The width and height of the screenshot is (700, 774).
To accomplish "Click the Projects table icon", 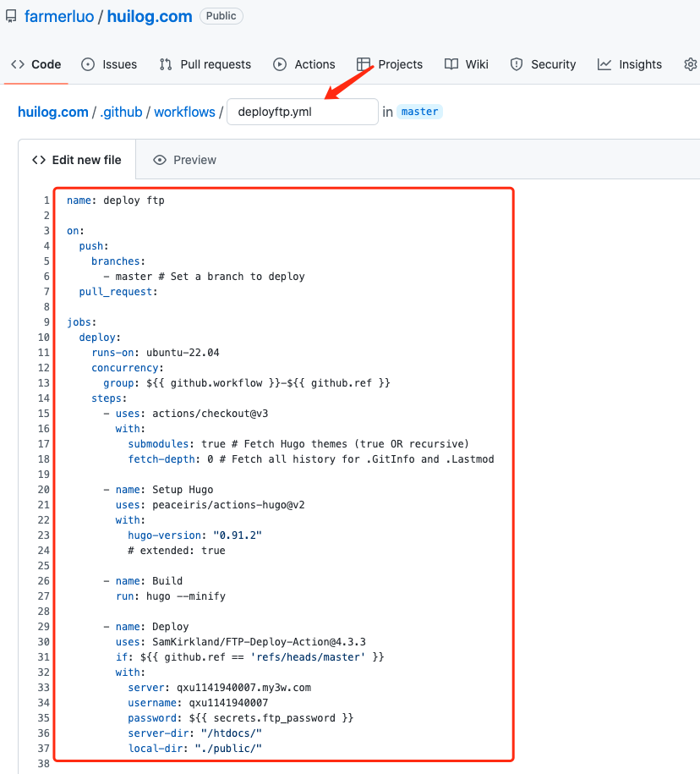I will coord(364,64).
